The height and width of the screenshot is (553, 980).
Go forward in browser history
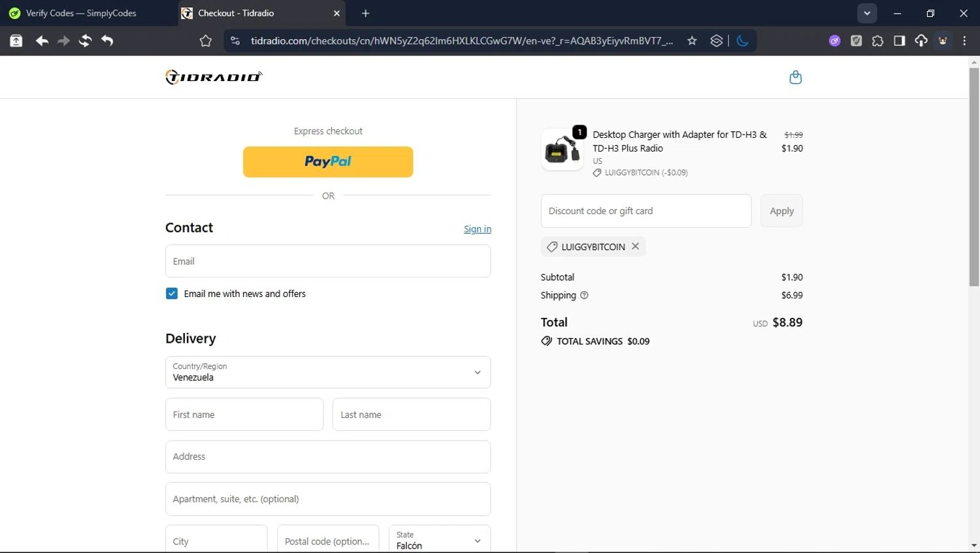63,41
